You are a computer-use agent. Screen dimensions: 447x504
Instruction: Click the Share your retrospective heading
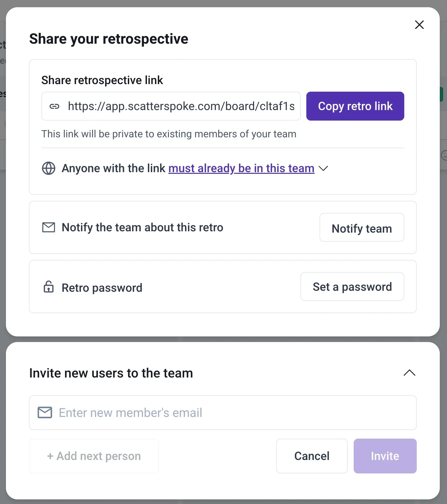(x=109, y=38)
